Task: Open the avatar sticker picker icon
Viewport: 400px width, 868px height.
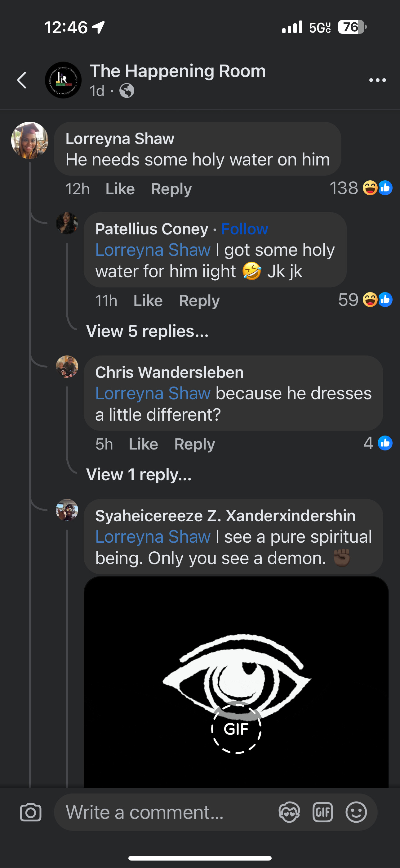Action: [x=289, y=812]
